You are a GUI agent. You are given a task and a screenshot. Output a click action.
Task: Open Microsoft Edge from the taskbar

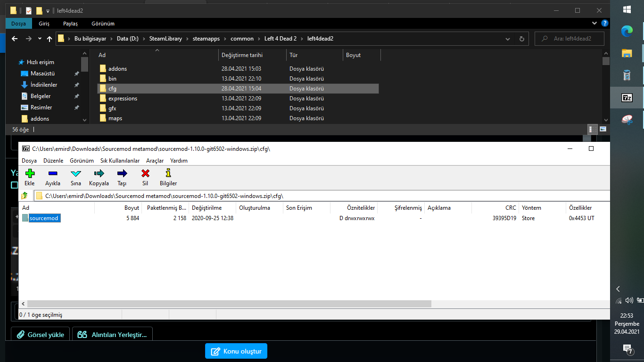[627, 31]
